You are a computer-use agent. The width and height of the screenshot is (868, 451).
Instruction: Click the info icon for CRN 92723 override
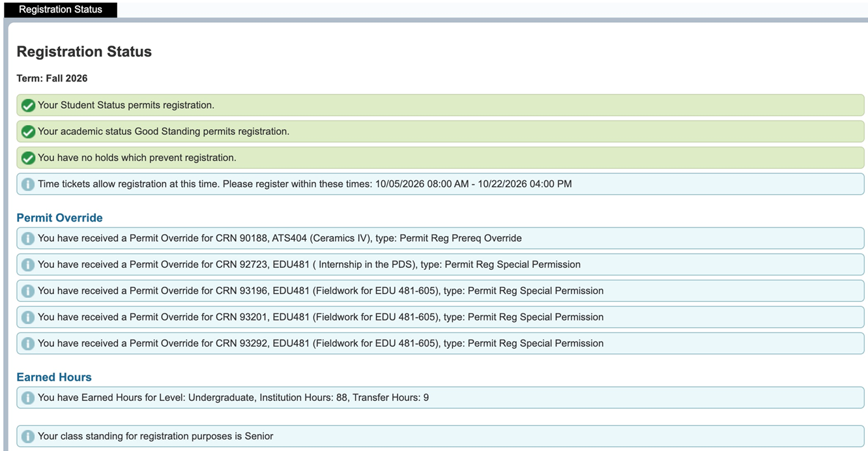(28, 265)
